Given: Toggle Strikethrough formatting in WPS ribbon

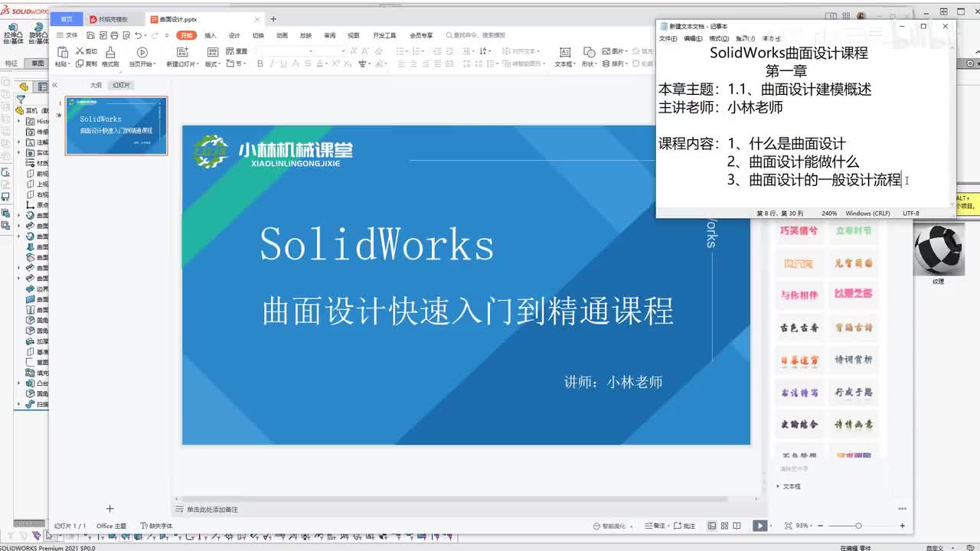Looking at the screenshot, I should 296,64.
